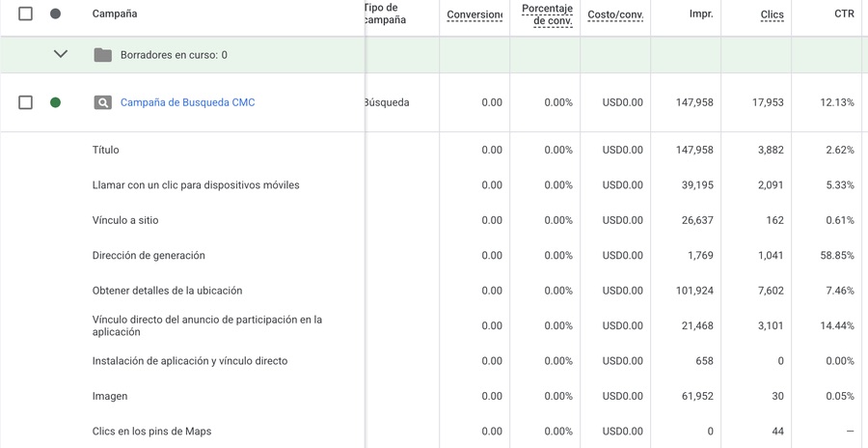
Task: Click impressions value 26,637
Action: 697,220
